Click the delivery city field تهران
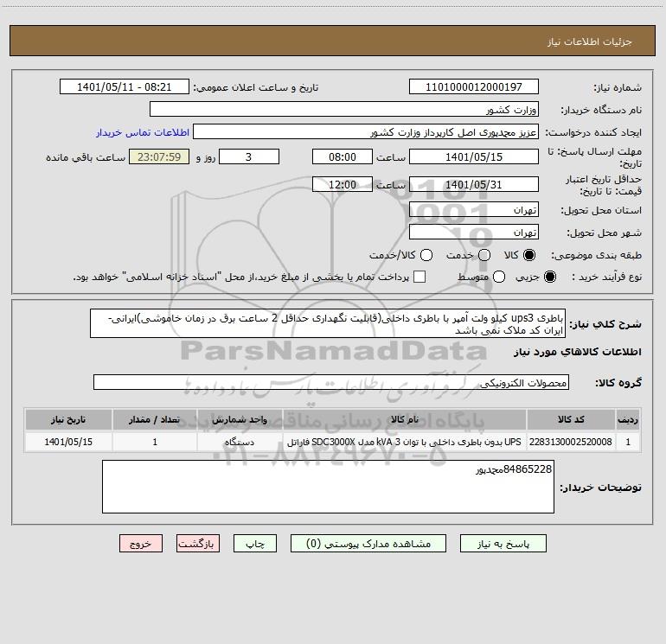Viewport: 666px width, 644px height. [x=474, y=232]
